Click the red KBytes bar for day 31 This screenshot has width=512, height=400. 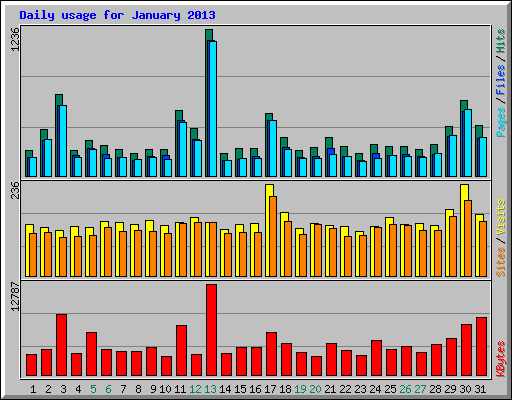(481, 347)
